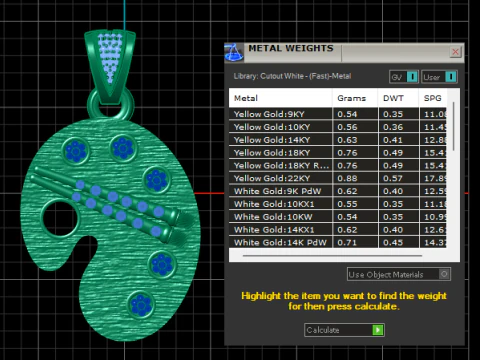The height and width of the screenshot is (360, 480).
Task: Click the jump ring below the bail
Action: point(110,106)
